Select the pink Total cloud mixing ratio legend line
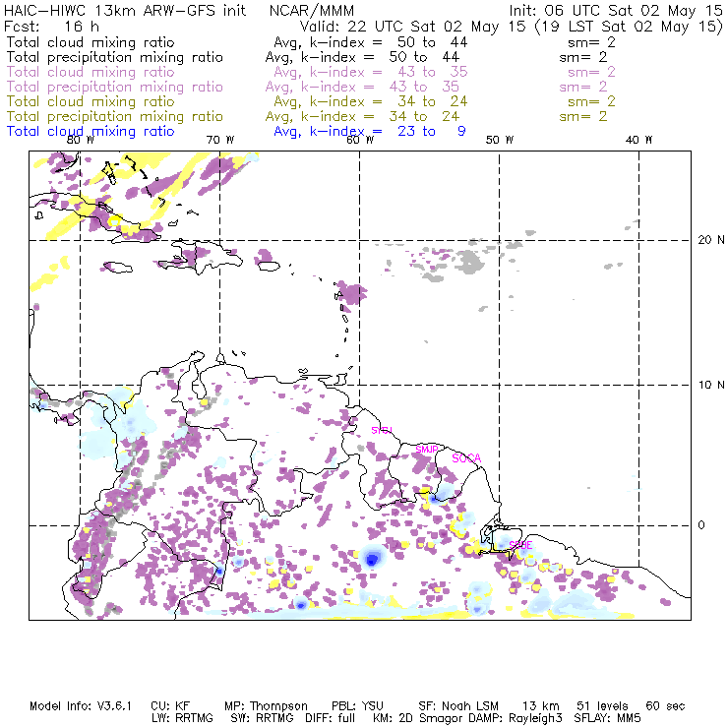 point(311,72)
